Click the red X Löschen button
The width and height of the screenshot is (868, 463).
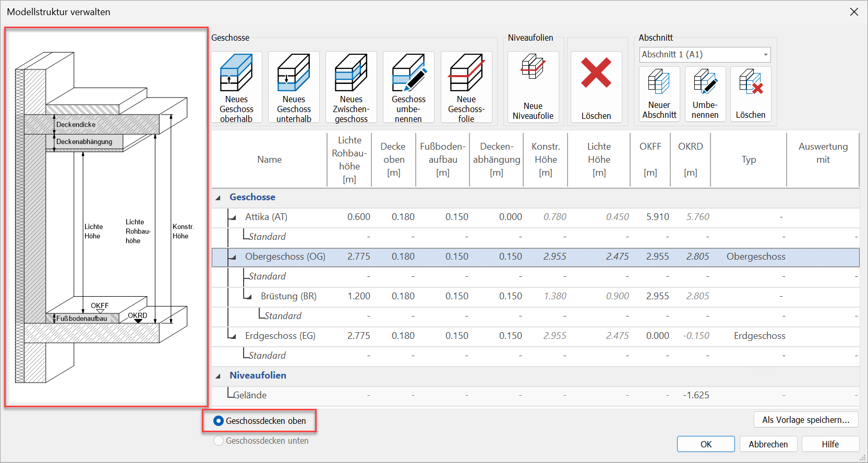[596, 87]
